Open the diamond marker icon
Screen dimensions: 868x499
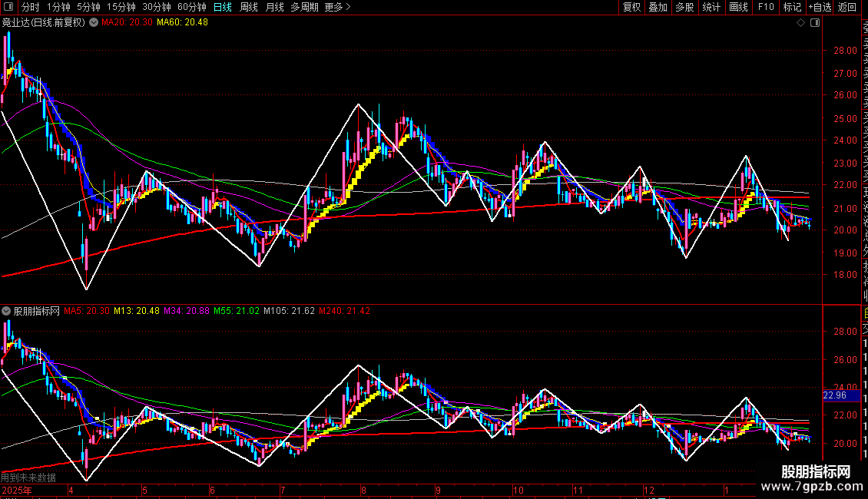pos(800,23)
